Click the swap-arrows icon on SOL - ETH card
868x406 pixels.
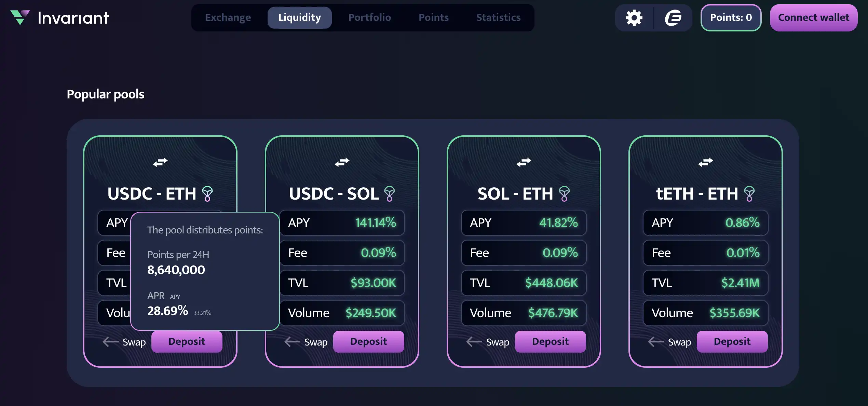[x=524, y=162]
